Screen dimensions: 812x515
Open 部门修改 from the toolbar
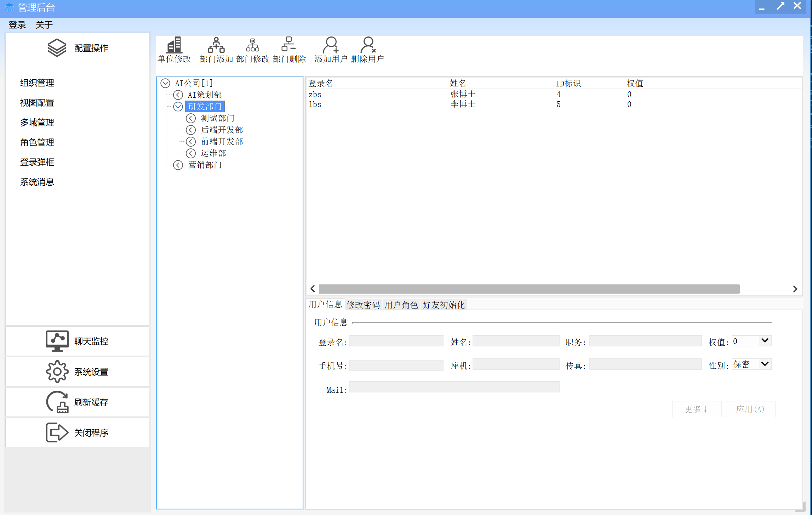point(252,45)
